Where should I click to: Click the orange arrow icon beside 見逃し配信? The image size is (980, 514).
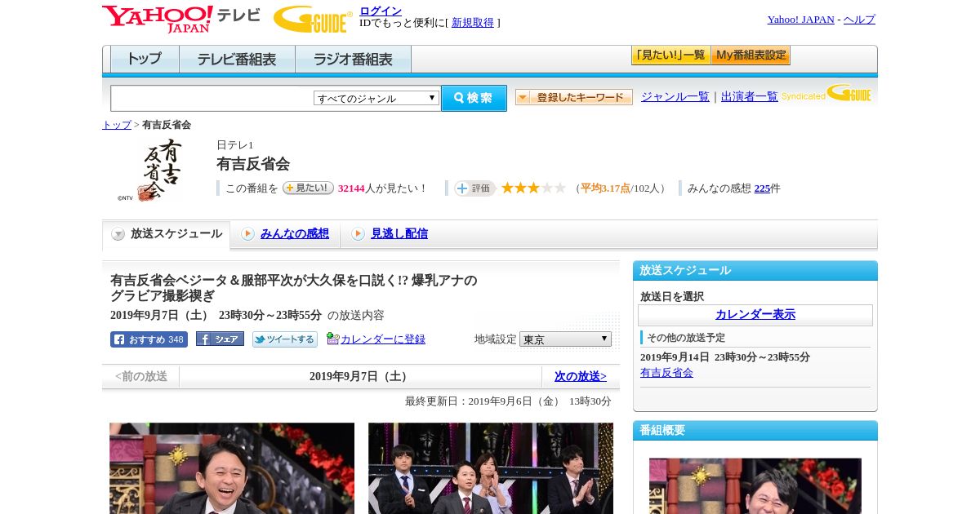coord(358,234)
